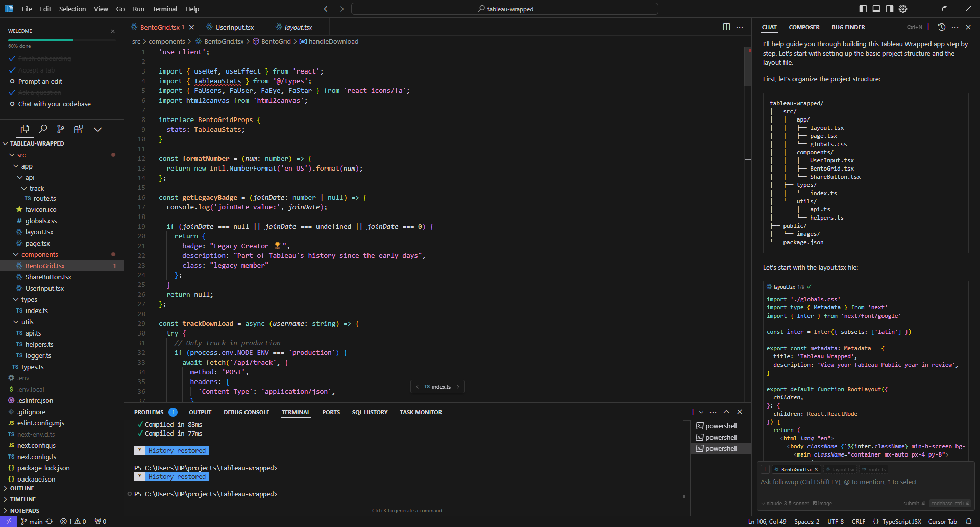Start new chat with plus icon

(x=928, y=27)
